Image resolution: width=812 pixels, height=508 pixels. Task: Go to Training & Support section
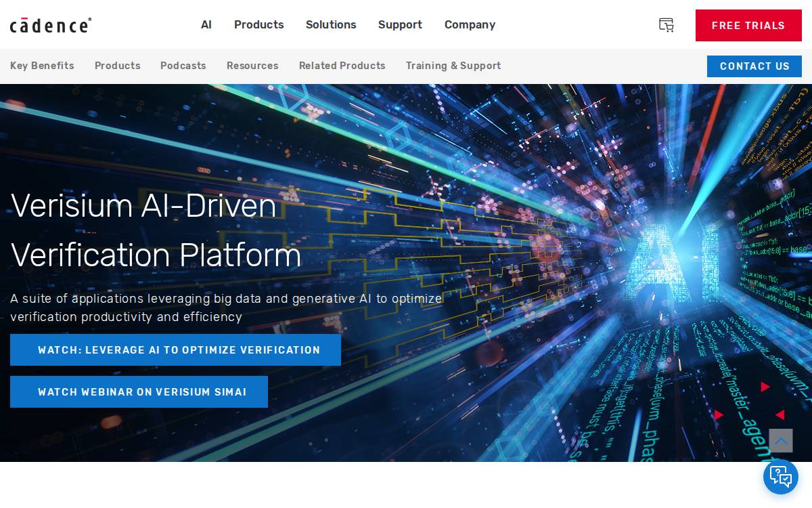(x=453, y=66)
